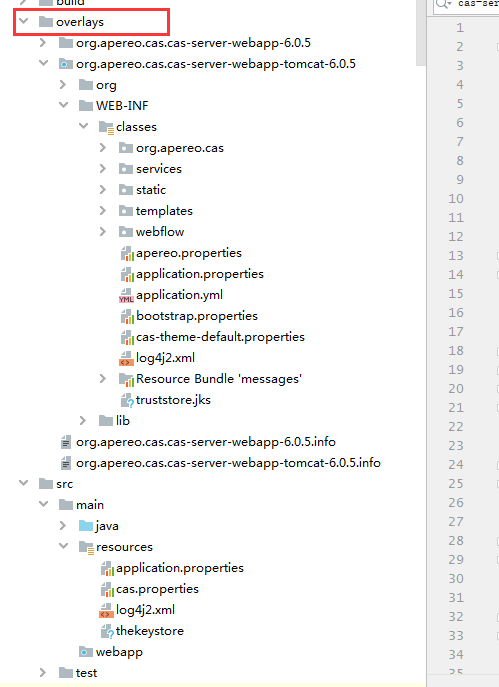Click the classes resources folder icon
The image size is (499, 687).
tap(106, 127)
